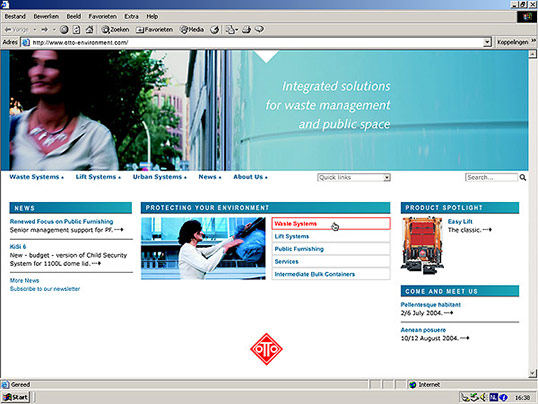Screen dimensions: 538x404
Task: Open the Forward button history dropdown arrow
Action: pos(54,30)
